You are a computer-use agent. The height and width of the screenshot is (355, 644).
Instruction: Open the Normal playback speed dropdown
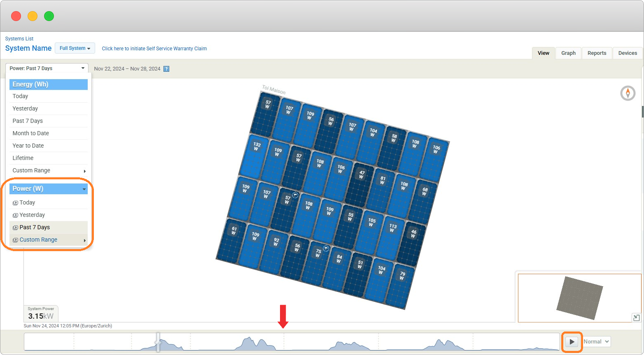click(597, 341)
